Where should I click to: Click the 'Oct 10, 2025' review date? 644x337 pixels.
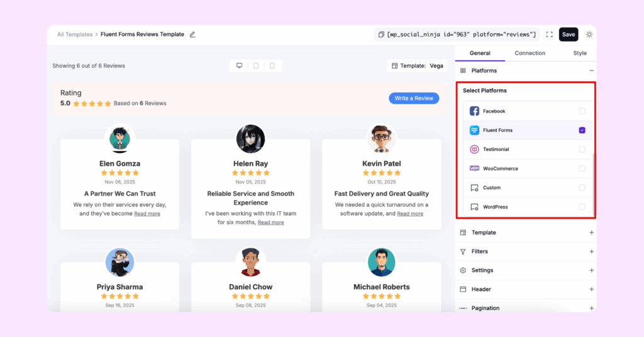point(382,182)
